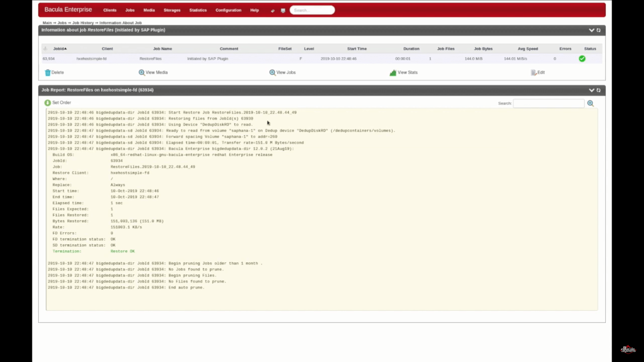Open the Jobs menu
This screenshot has height=362, width=644.
[130, 10]
